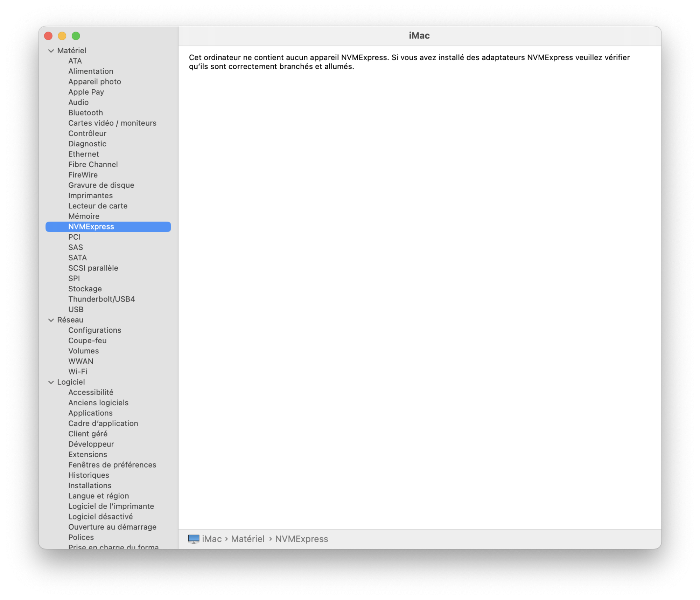Select the Mémoire hardware item
This screenshot has height=600, width=700.
(x=84, y=216)
